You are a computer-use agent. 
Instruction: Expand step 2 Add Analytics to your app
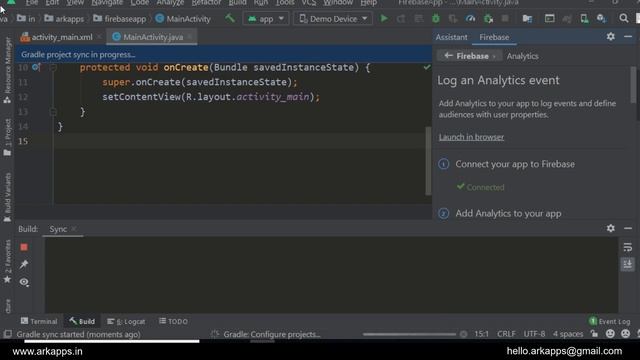click(508, 213)
